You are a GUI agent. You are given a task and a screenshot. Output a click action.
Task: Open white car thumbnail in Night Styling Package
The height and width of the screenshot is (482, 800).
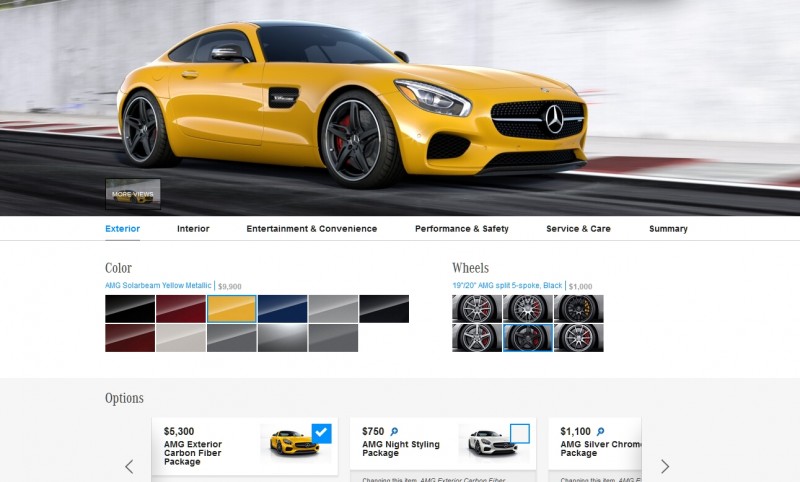tap(492, 442)
